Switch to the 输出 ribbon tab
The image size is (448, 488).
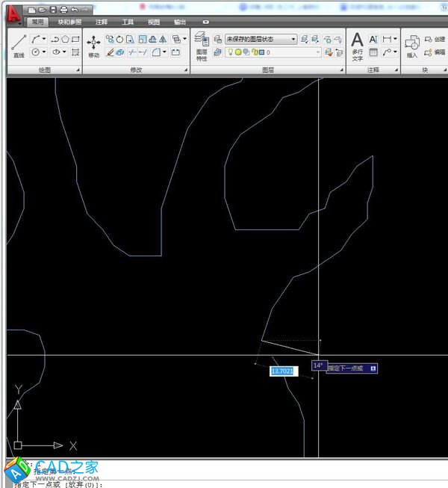(180, 22)
